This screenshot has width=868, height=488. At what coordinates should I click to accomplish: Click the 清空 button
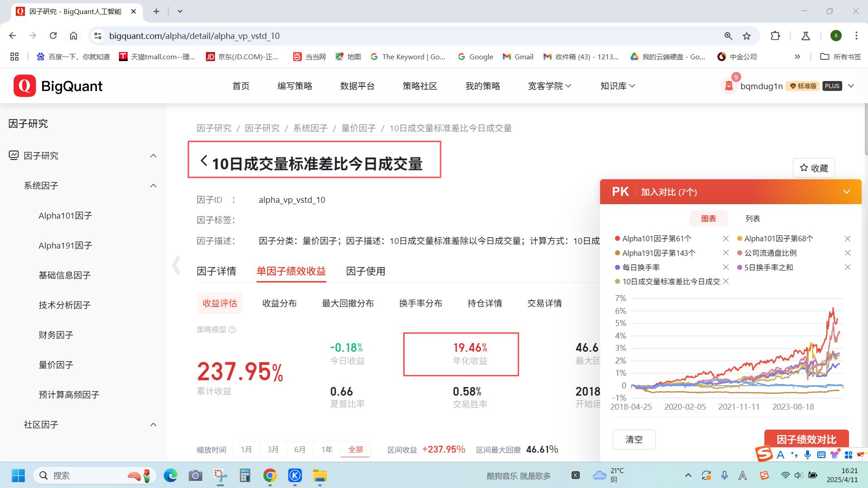[634, 439]
